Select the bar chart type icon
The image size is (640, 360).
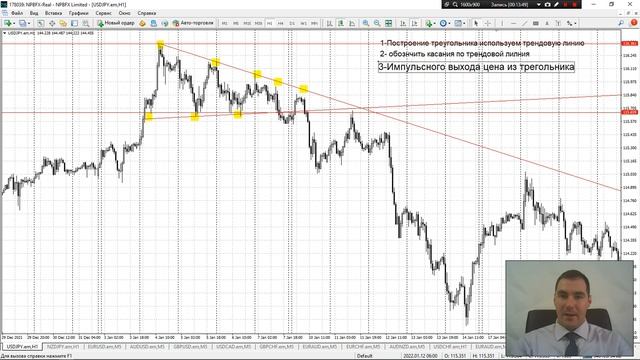[x=329, y=23]
